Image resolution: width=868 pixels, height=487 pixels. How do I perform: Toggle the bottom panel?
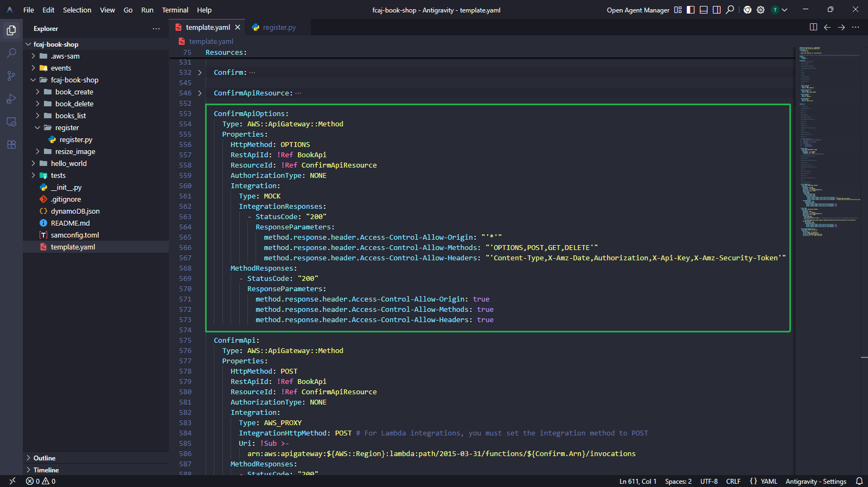click(x=704, y=10)
